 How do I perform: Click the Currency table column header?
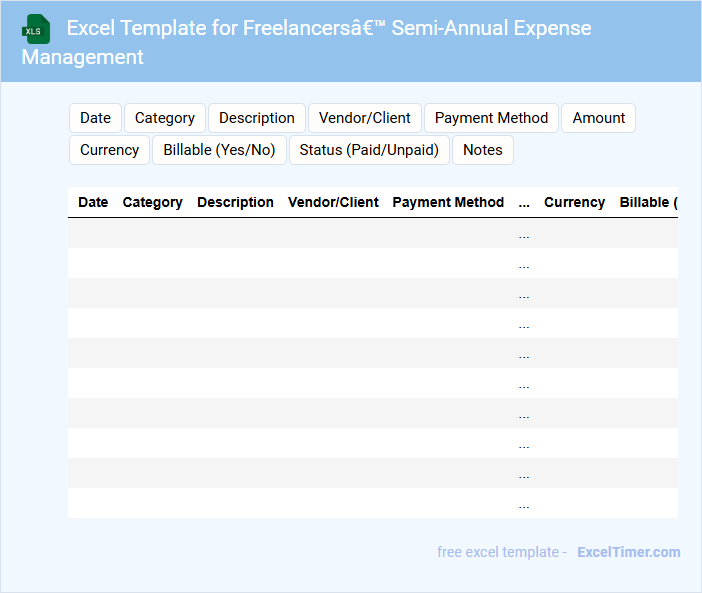point(574,202)
